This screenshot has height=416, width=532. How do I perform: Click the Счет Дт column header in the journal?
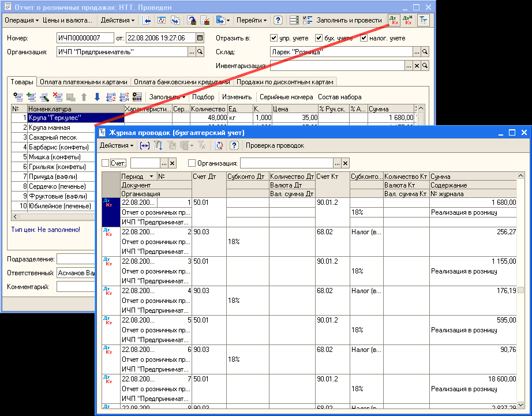209,185
